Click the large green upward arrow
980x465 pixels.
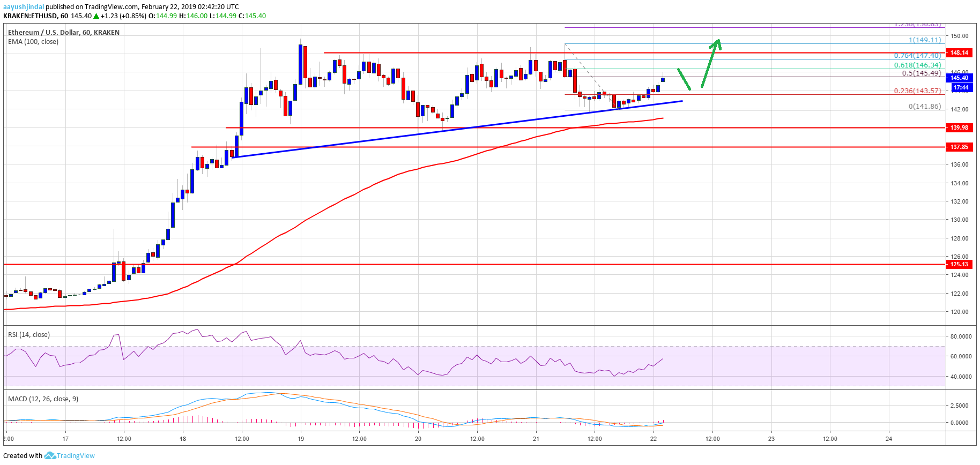tap(711, 62)
